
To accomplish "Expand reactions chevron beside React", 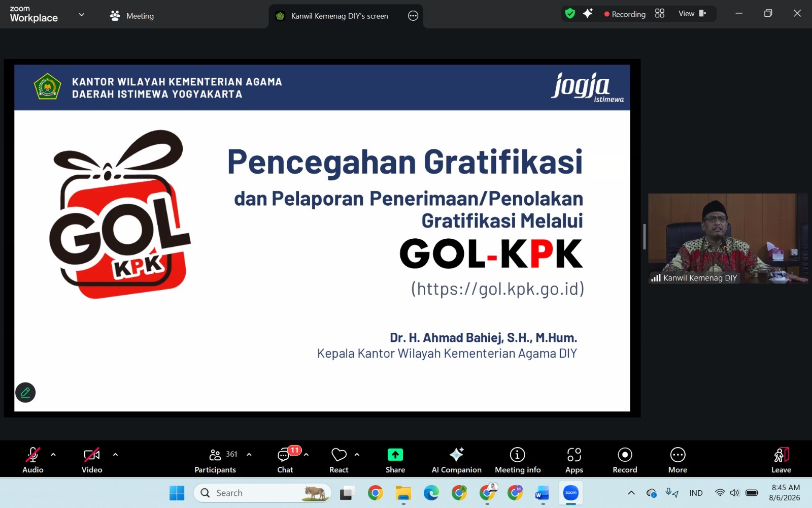I will pyautogui.click(x=357, y=455).
